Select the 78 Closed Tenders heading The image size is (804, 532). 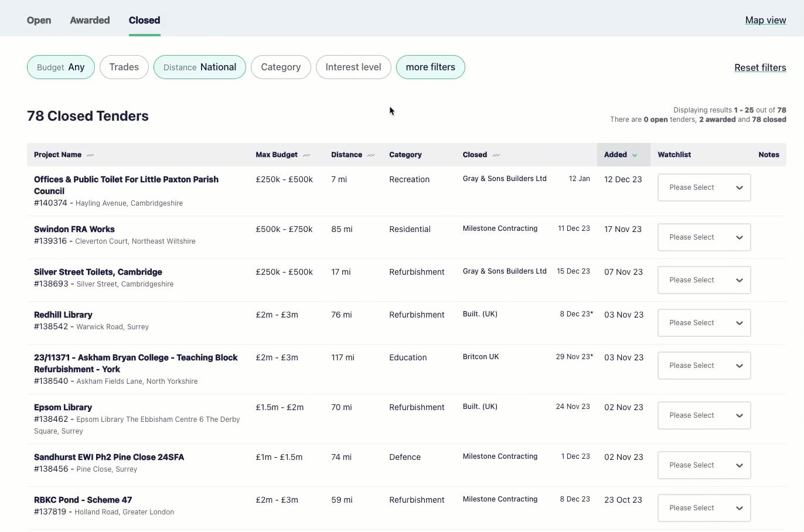point(88,116)
